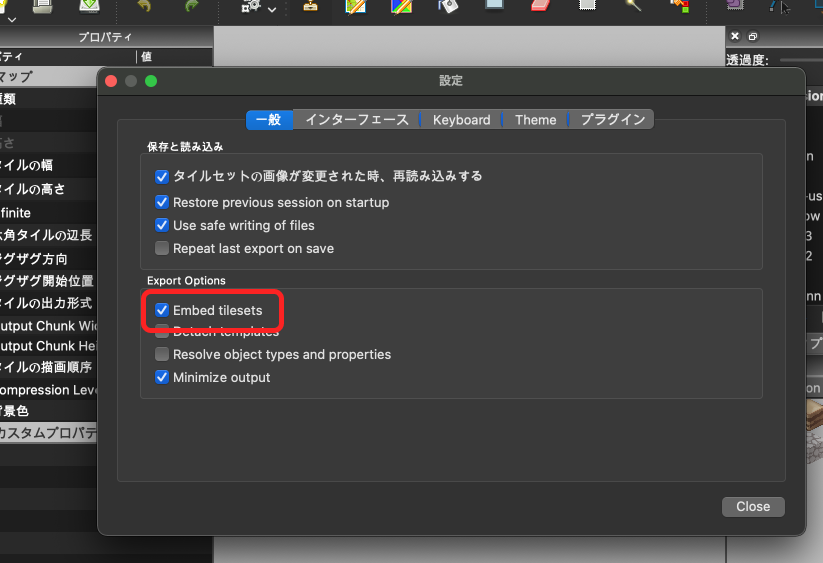823x563 pixels.
Task: Enable Resolve object types and properties
Action: pos(162,354)
